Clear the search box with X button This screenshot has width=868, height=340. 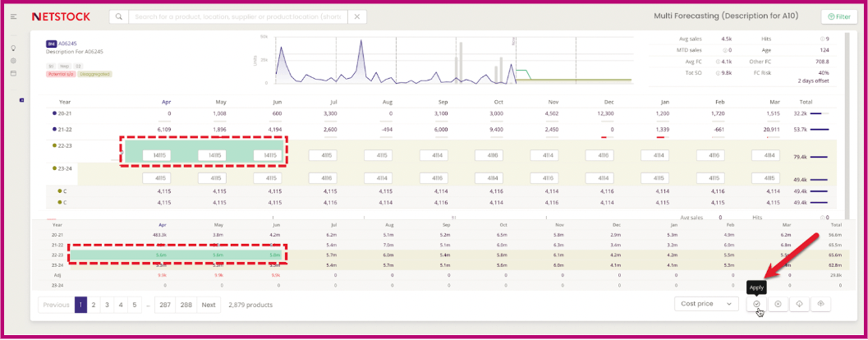[356, 16]
